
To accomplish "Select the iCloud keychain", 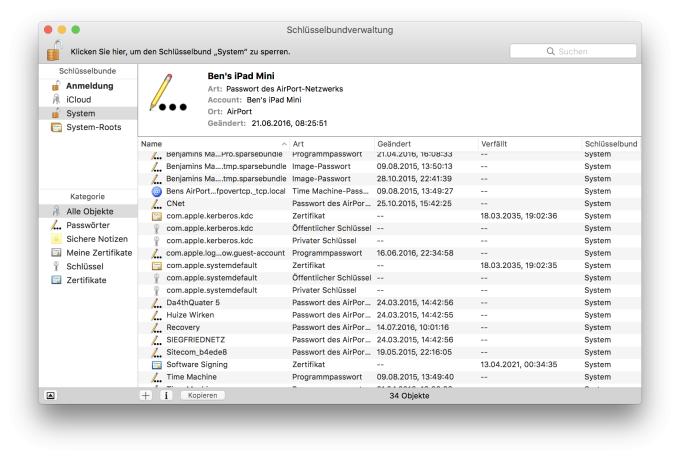I will pos(88,99).
